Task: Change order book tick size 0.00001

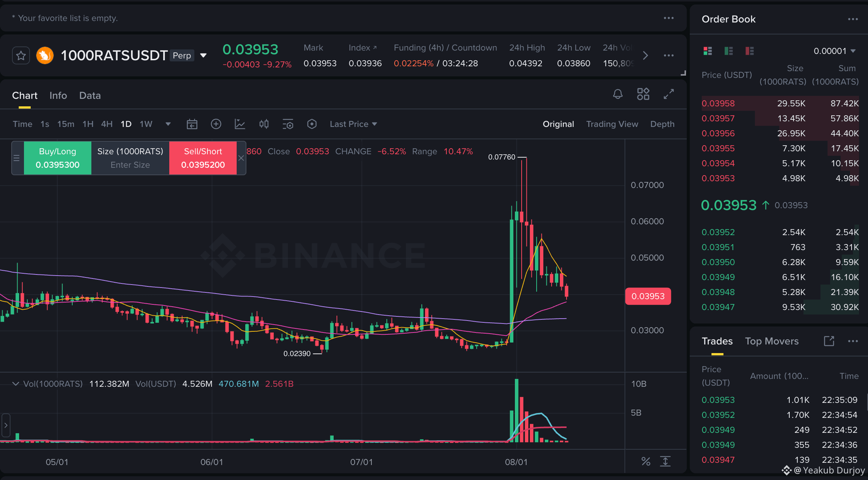Action: (835, 51)
